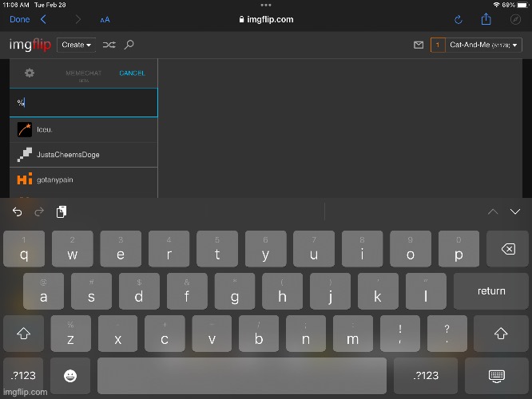Screen dimensions: 532x399
Task: Tap the next field down chevron
Action: point(515,212)
